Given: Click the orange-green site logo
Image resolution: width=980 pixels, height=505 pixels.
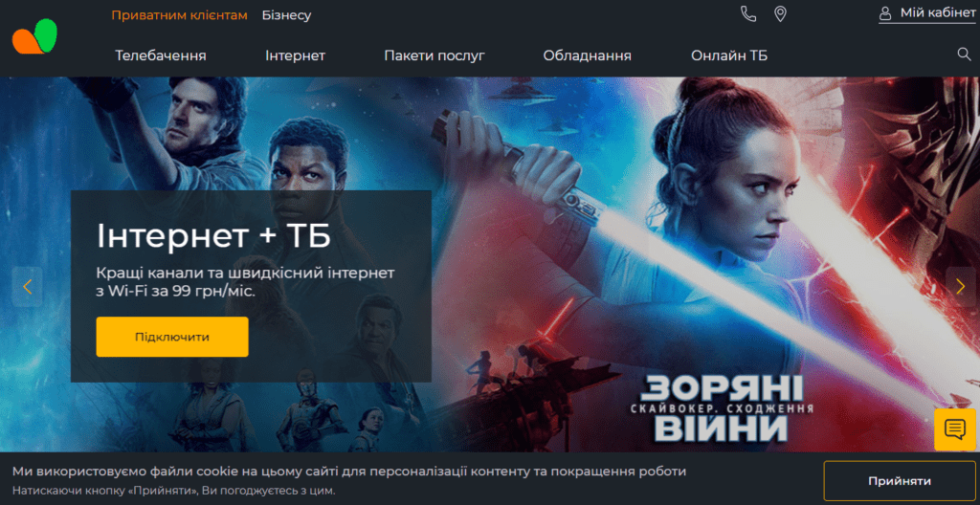Looking at the screenshot, I should pos(34,36).
